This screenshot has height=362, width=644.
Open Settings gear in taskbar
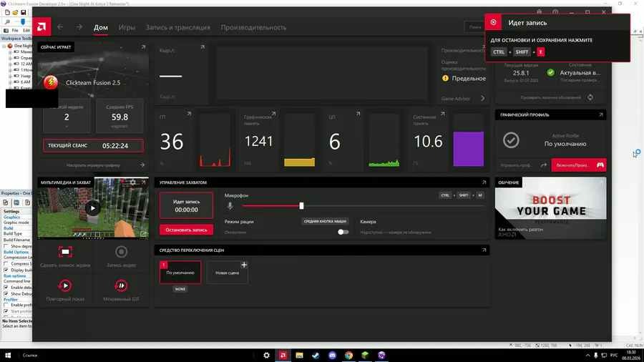pos(267,356)
